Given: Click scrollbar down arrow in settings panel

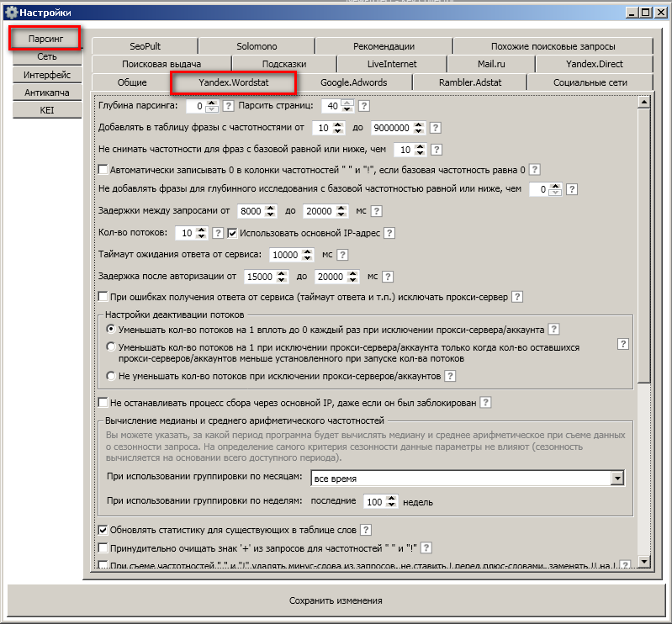Looking at the screenshot, I should coord(644,561).
